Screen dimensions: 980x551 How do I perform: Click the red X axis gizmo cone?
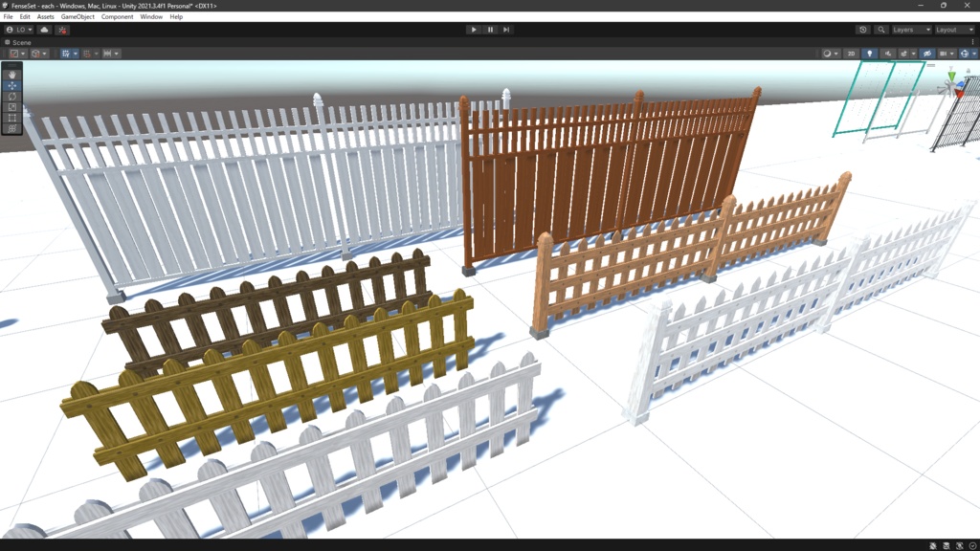(959, 94)
